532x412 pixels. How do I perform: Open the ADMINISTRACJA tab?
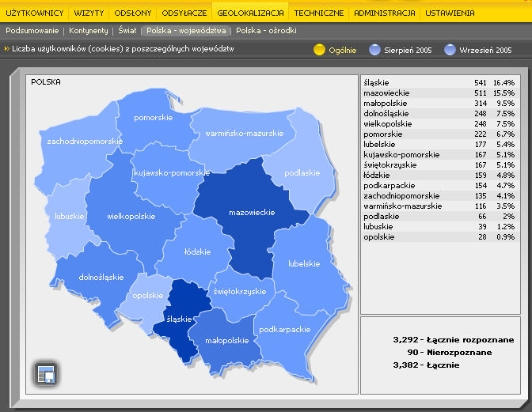pos(385,13)
